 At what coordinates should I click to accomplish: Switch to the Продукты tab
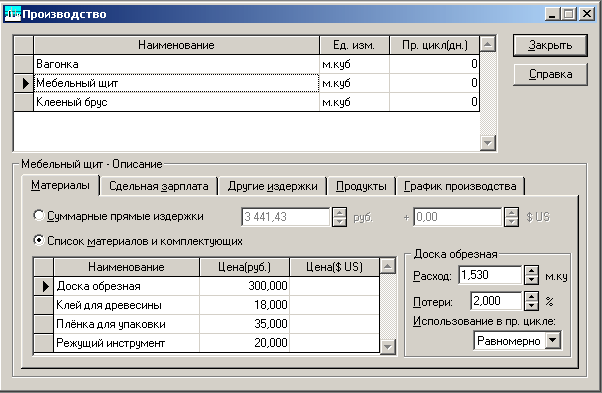tap(361, 186)
